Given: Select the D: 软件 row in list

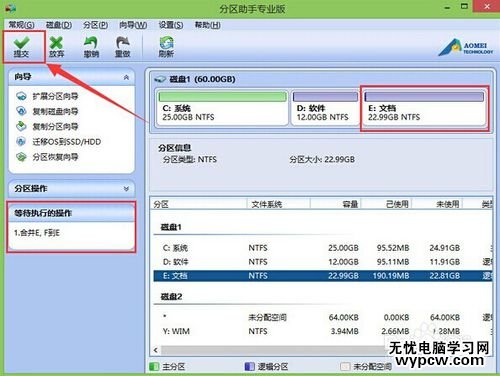Looking at the screenshot, I should [323, 262].
